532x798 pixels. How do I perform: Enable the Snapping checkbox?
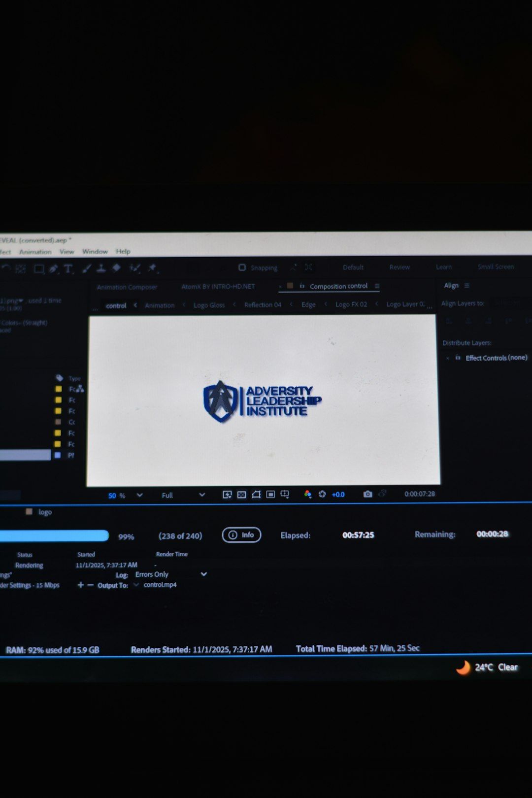(242, 267)
